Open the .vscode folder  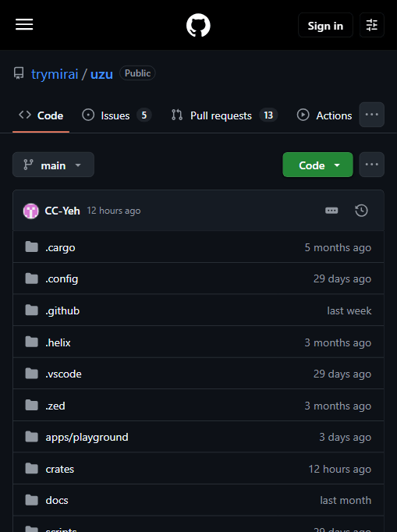(63, 374)
